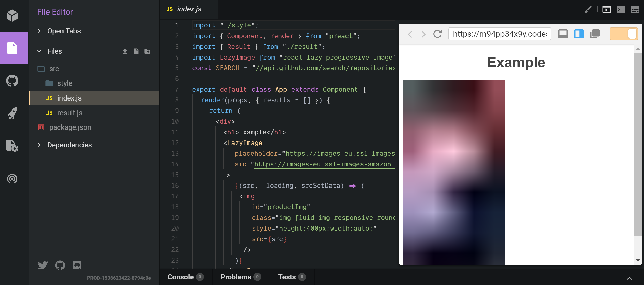Expand the Open Tabs section
Viewport: 644px width, 285px height.
tap(39, 31)
